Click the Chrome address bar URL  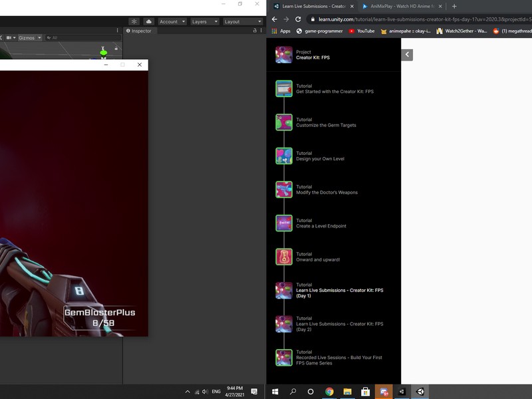[x=425, y=19]
